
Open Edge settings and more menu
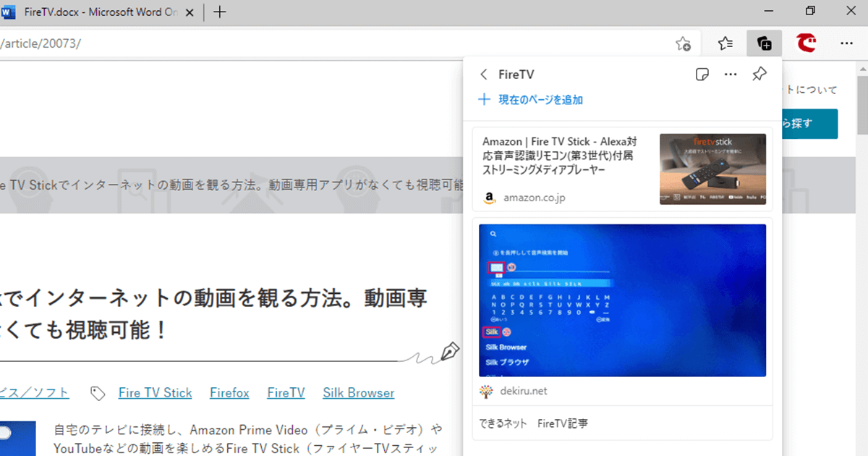(x=846, y=44)
